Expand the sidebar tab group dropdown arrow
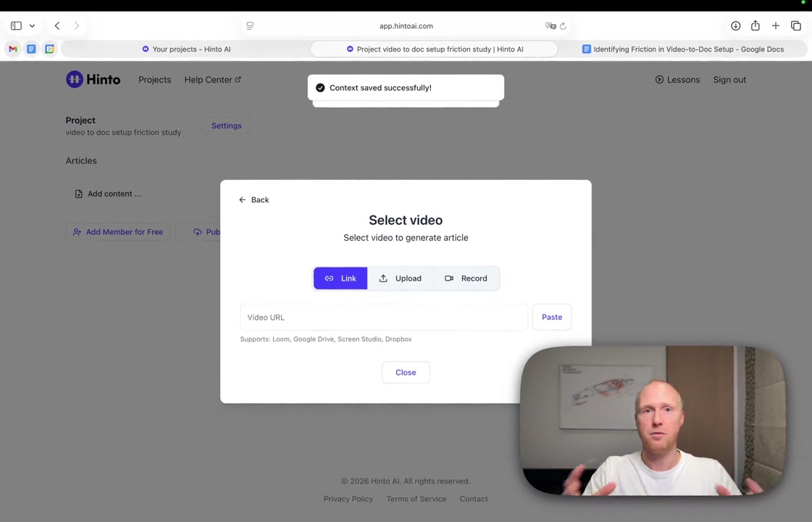The width and height of the screenshot is (812, 522). pyautogui.click(x=32, y=25)
